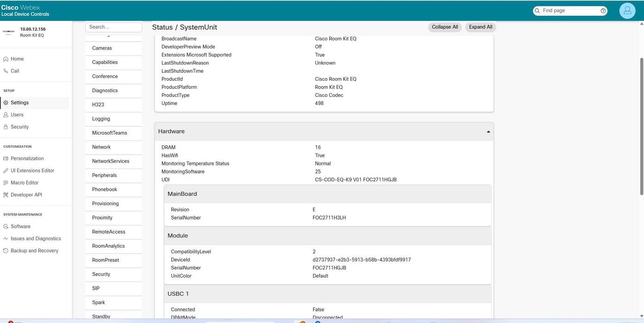Click the help icon in Find page

tap(603, 11)
